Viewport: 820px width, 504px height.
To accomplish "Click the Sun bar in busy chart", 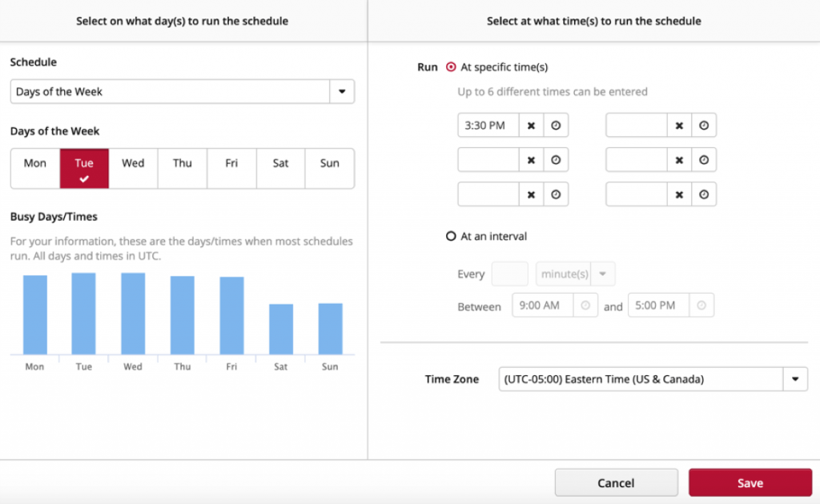I will click(331, 329).
